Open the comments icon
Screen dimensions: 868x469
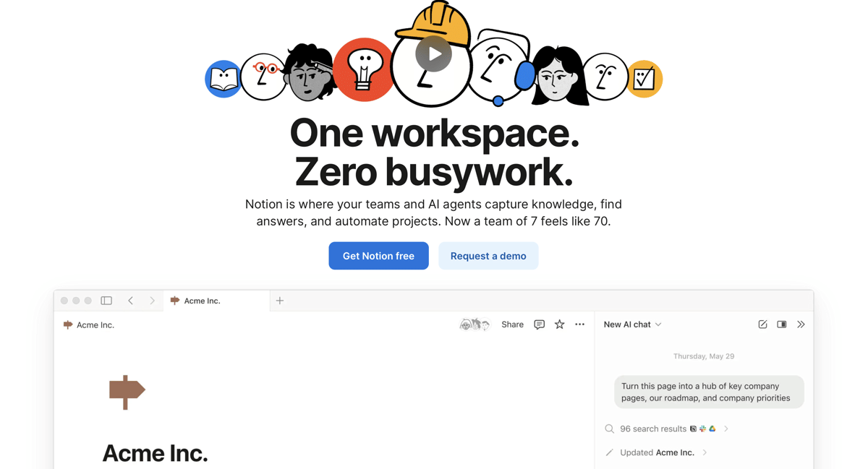coord(539,325)
